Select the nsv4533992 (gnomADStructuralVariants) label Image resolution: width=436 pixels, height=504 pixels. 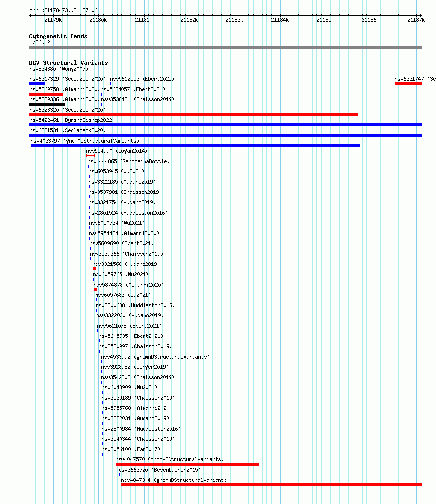[155, 357]
